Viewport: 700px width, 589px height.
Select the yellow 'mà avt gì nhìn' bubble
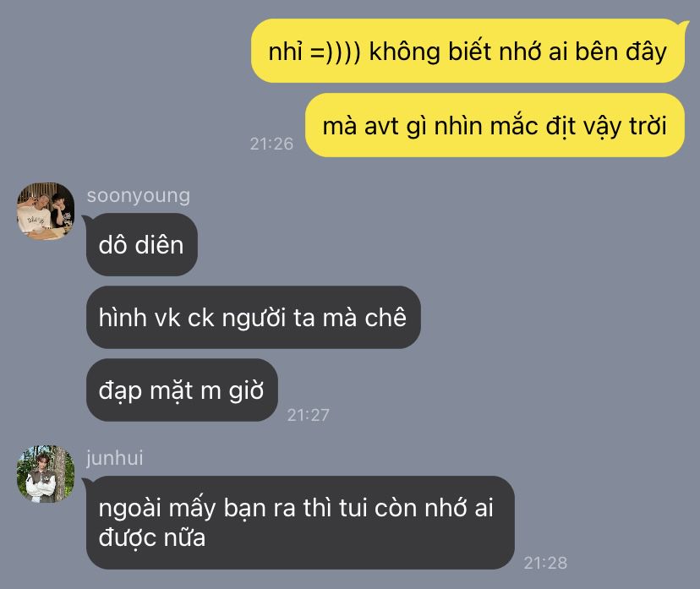pyautogui.click(x=495, y=125)
